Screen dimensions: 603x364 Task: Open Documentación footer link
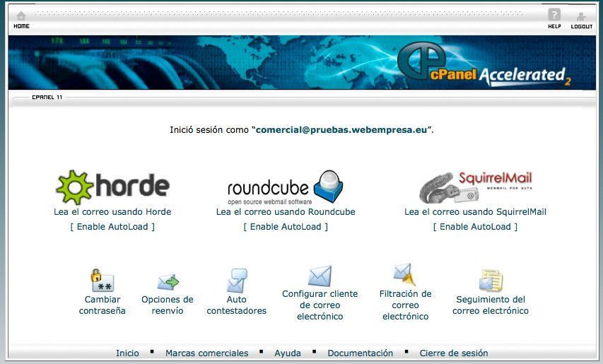[361, 353]
